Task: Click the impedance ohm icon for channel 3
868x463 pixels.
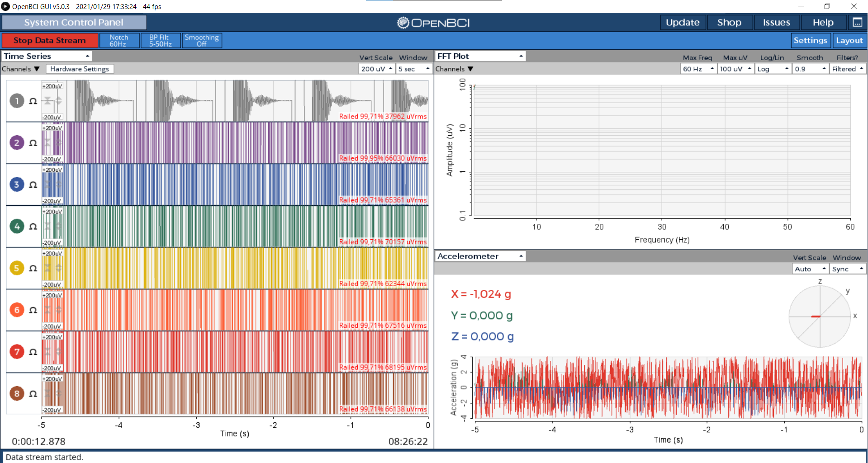Action: (33, 184)
